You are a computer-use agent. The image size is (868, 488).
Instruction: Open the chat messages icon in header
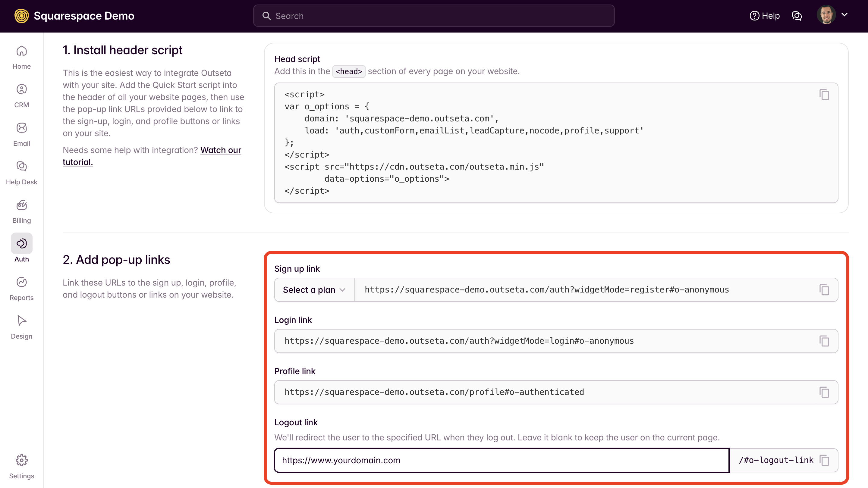click(x=797, y=16)
